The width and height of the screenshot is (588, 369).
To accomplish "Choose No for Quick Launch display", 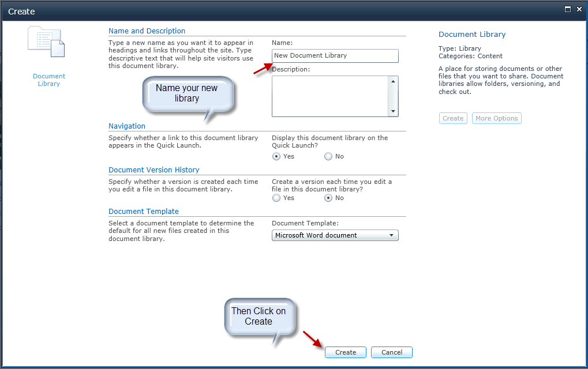I will 328,156.
